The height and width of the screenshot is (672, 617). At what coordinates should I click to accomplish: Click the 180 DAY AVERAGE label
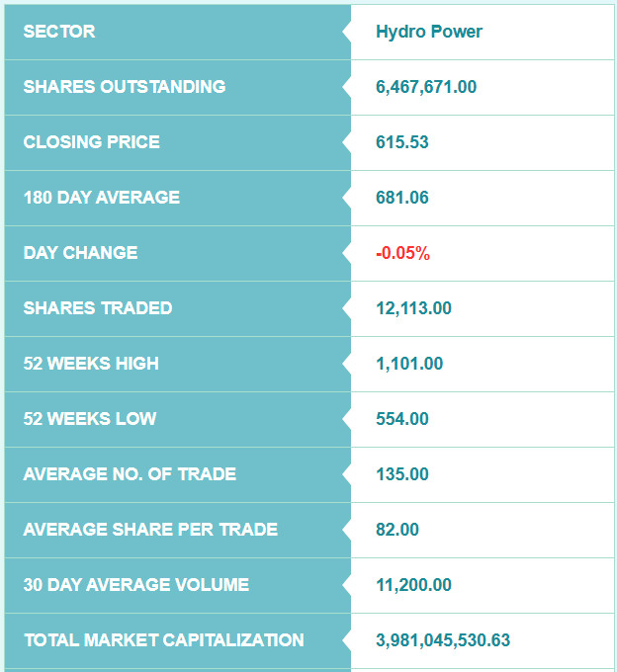[102, 197]
